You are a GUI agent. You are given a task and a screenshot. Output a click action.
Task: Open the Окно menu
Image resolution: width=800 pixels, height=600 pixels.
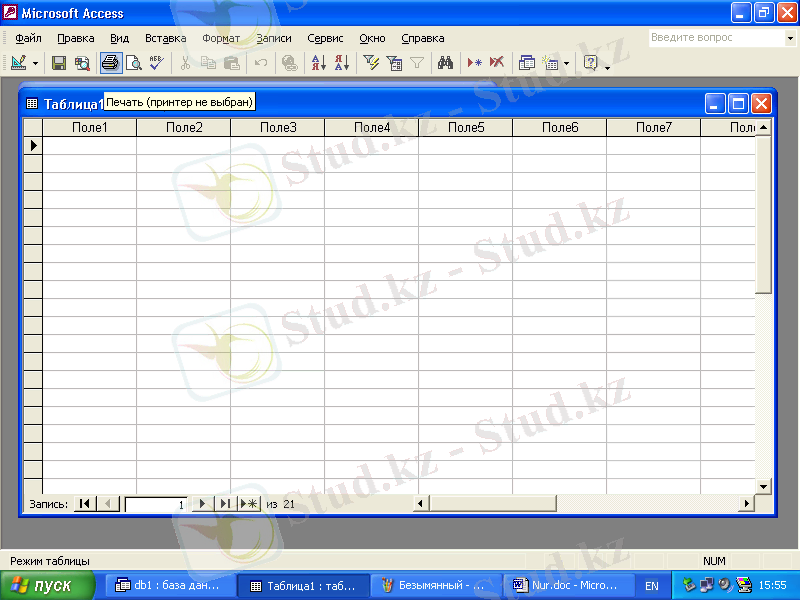click(372, 38)
